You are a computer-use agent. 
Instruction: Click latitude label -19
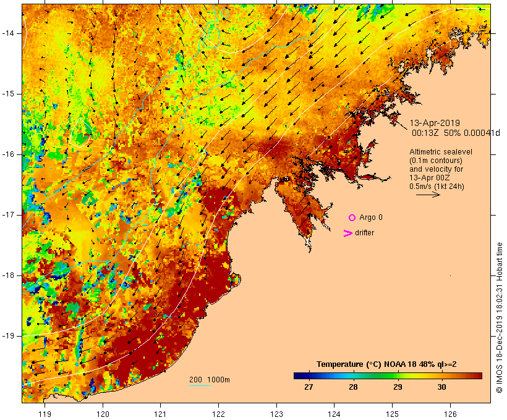tap(8, 336)
